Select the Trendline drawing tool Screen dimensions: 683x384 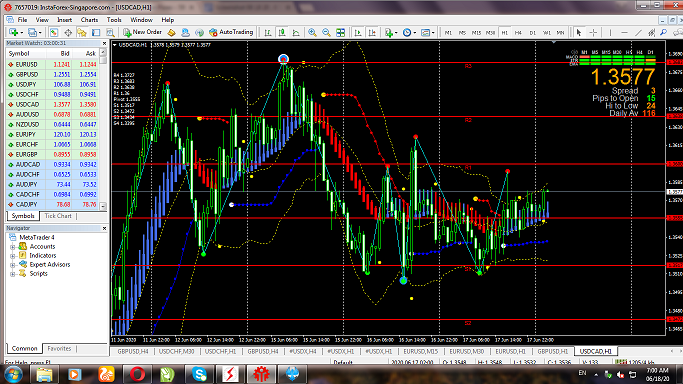(x=638, y=33)
